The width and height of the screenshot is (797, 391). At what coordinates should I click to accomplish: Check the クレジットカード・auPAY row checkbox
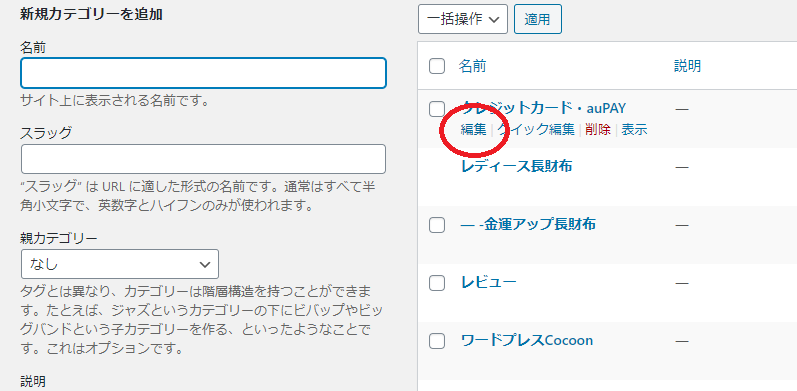coord(437,109)
